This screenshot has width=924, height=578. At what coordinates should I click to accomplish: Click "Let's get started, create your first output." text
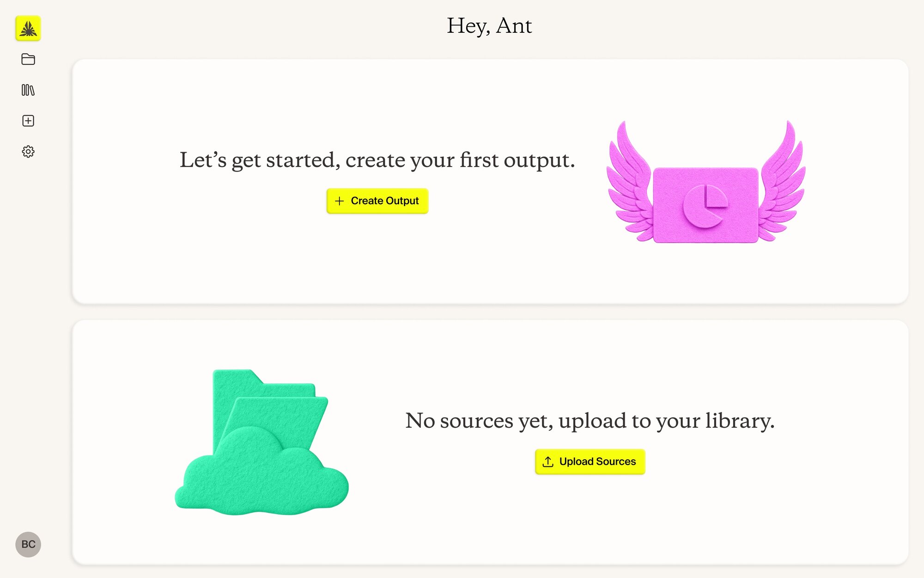coord(377,160)
